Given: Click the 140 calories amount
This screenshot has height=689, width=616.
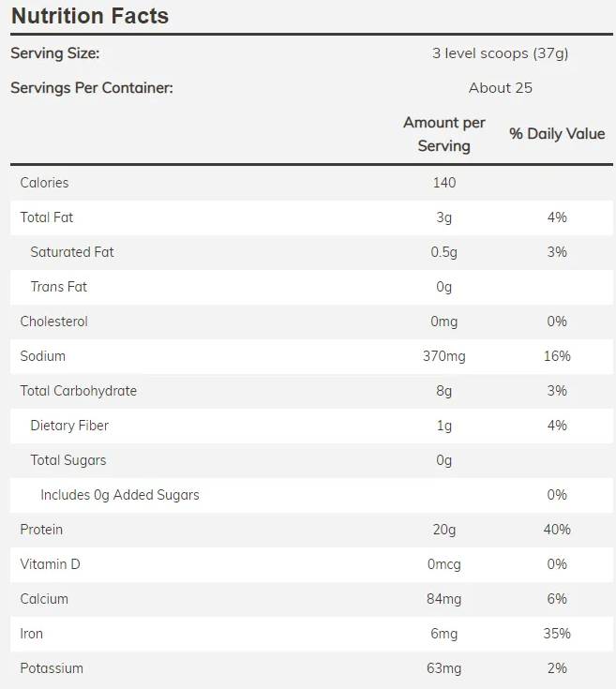Looking at the screenshot, I should click(444, 183).
